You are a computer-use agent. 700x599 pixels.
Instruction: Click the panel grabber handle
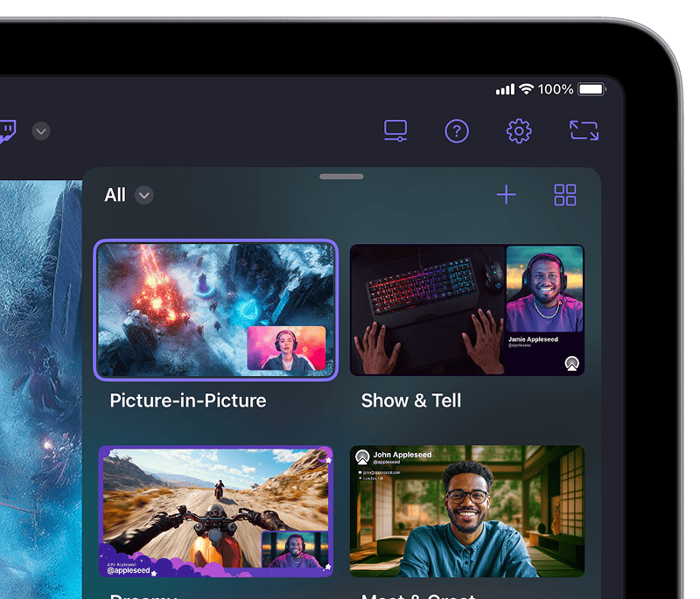(x=341, y=177)
